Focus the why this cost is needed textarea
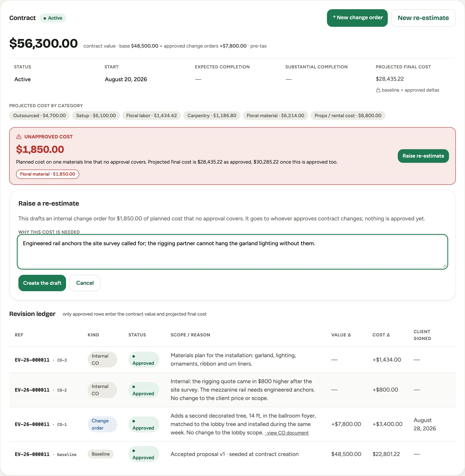This screenshot has height=476, width=465. click(x=232, y=252)
